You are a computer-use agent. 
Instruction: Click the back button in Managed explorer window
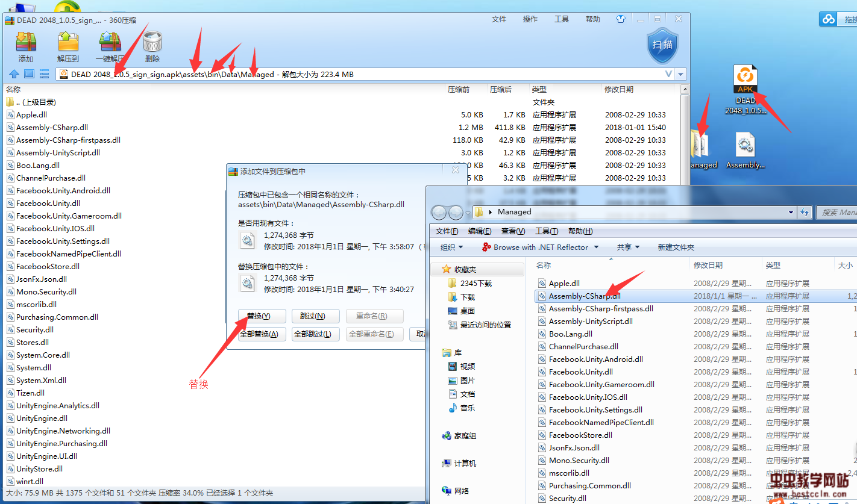click(x=439, y=212)
